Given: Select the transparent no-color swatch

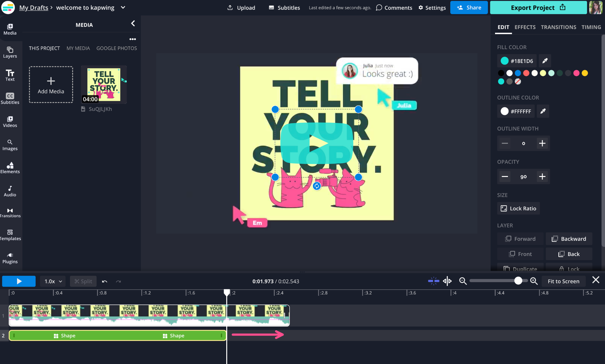Looking at the screenshot, I should coord(518,82).
